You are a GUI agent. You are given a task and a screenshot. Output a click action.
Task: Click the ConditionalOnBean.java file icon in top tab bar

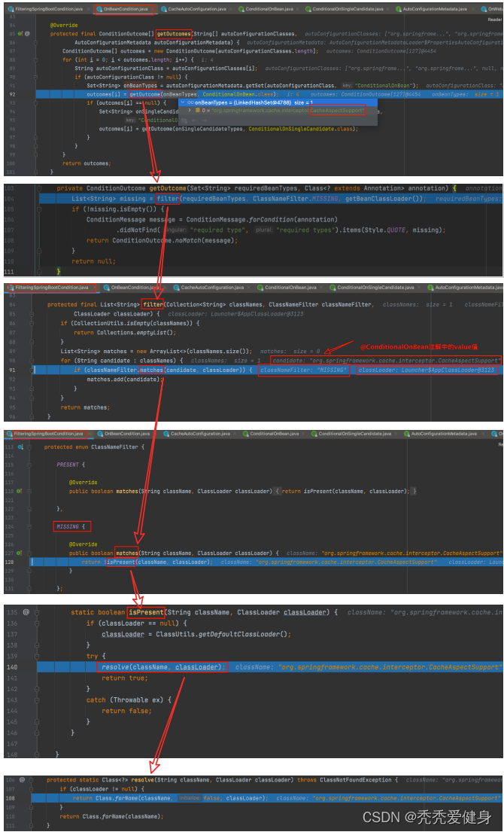click(241, 9)
